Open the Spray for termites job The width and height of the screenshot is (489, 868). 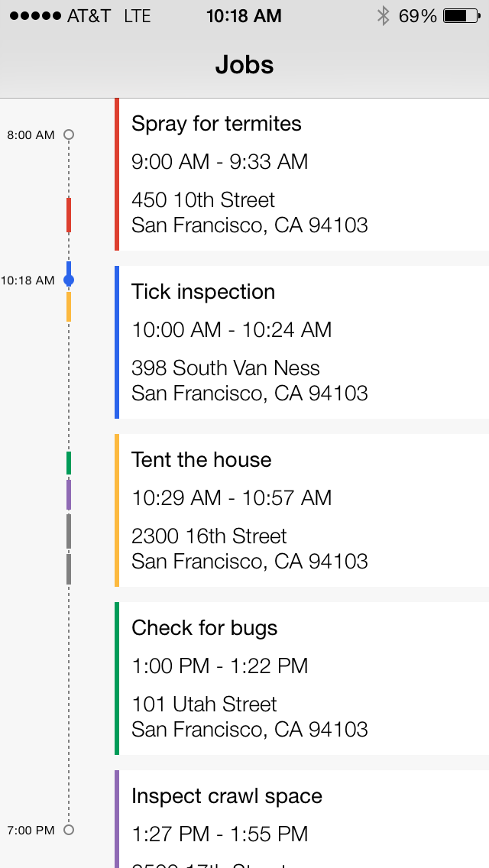(216, 124)
